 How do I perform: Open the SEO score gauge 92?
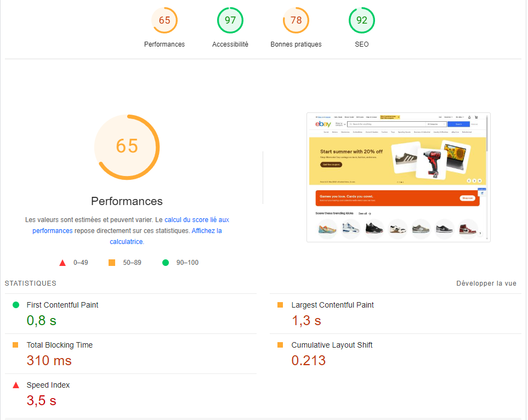click(x=362, y=20)
